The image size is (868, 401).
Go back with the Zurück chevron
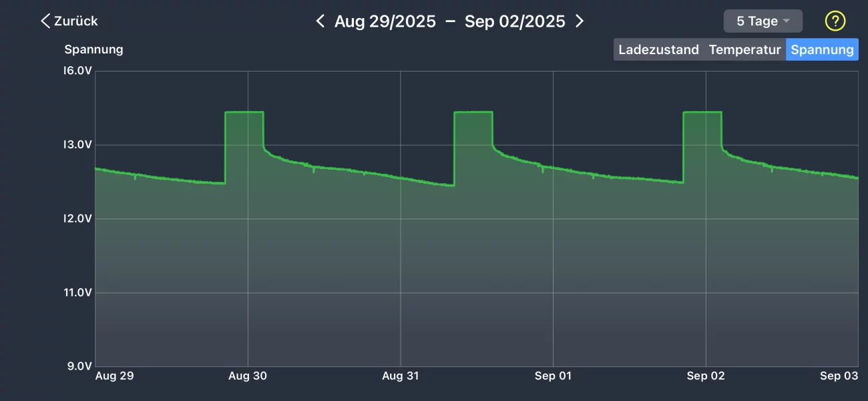pyautogui.click(x=45, y=21)
